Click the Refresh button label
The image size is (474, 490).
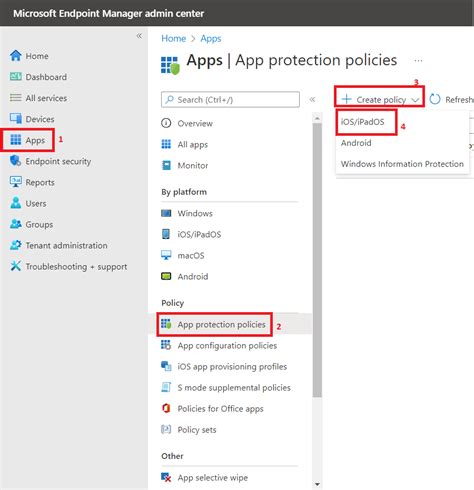point(459,99)
